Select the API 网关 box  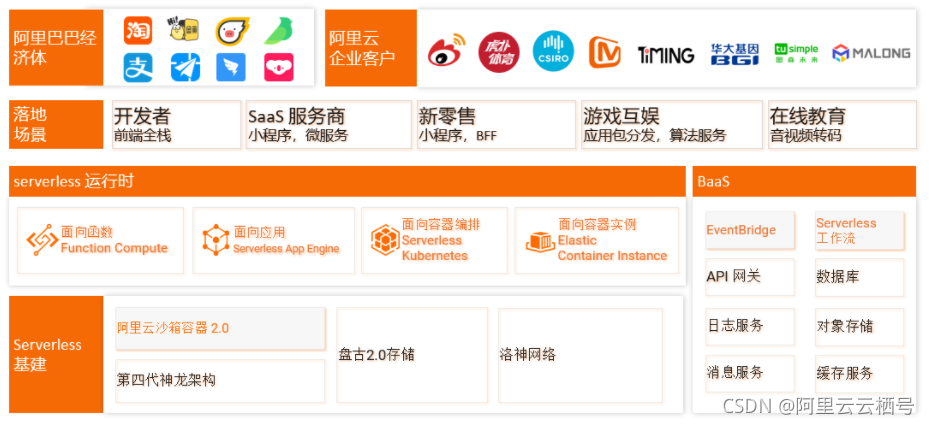[749, 277]
